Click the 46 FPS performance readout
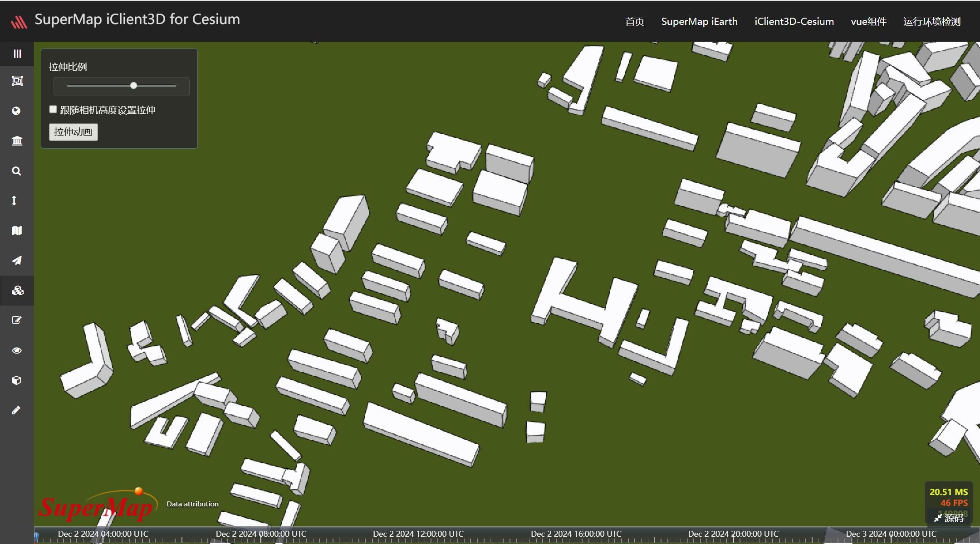 click(x=954, y=503)
